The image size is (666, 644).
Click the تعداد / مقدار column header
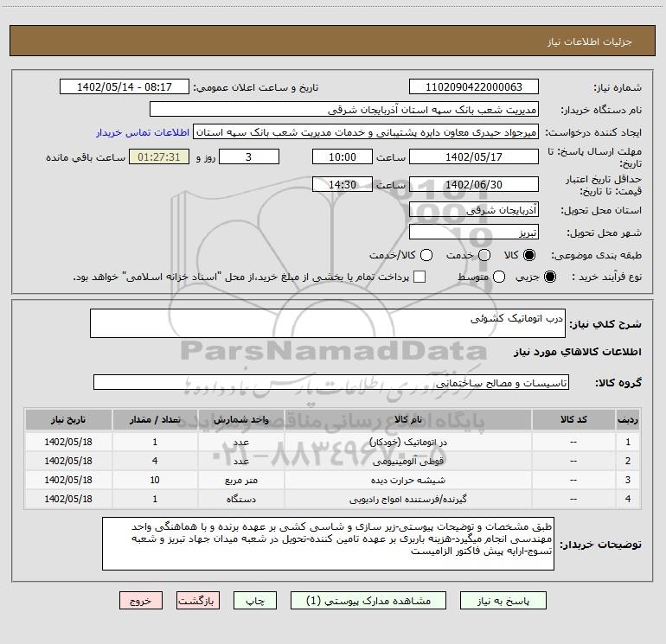click(155, 419)
